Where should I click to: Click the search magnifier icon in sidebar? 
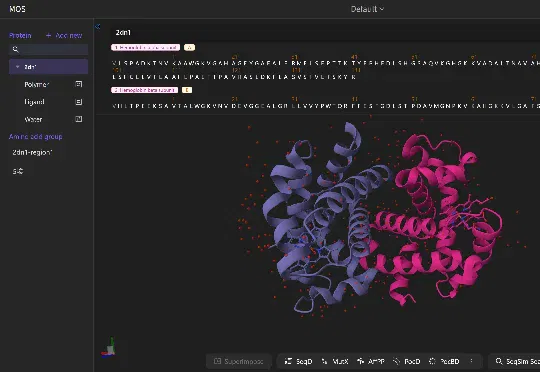tap(15, 50)
